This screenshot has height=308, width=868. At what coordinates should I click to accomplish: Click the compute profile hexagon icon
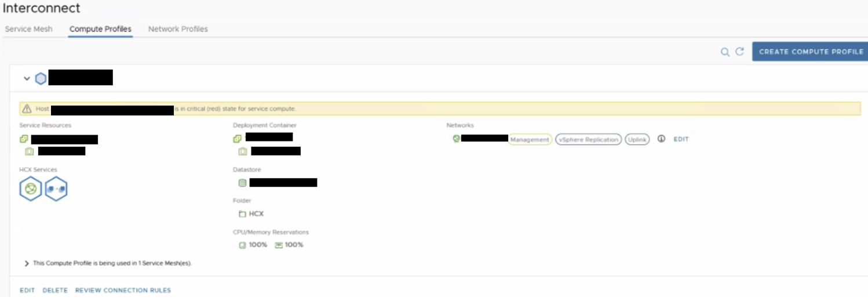(x=41, y=78)
